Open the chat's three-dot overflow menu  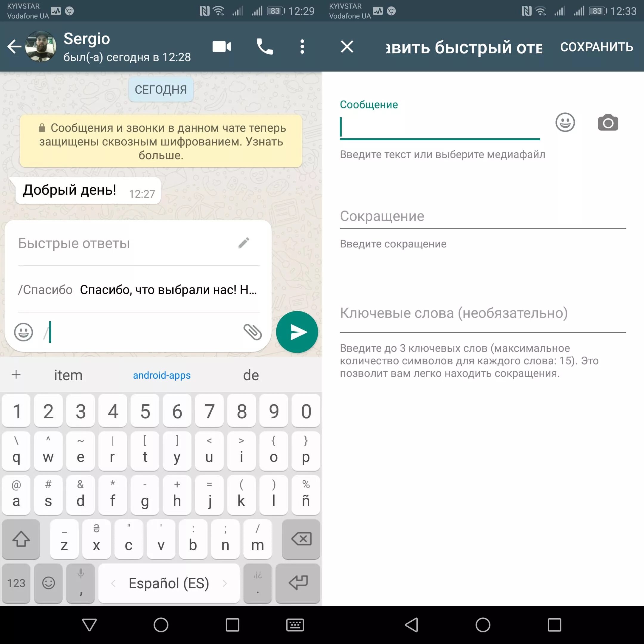[302, 47]
